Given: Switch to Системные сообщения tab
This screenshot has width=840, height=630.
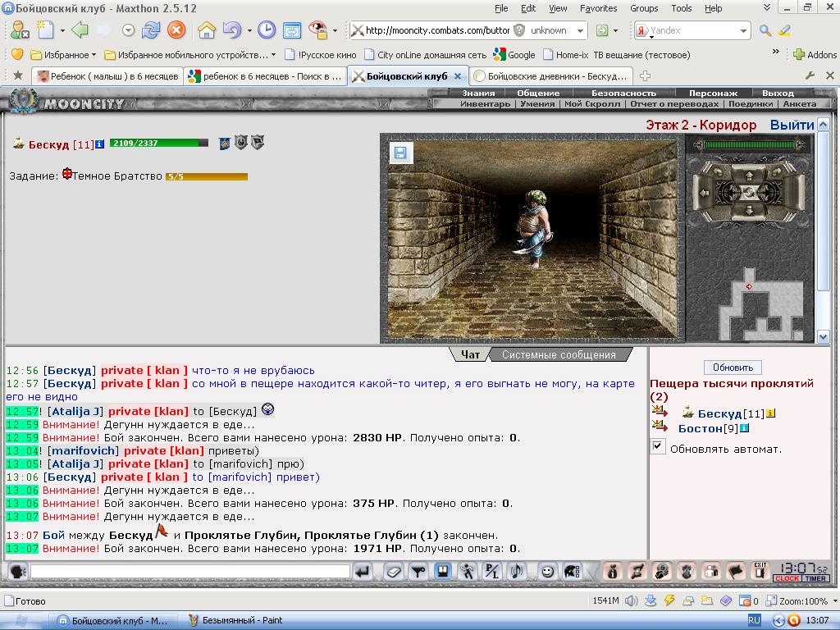Looking at the screenshot, I should 558,354.
